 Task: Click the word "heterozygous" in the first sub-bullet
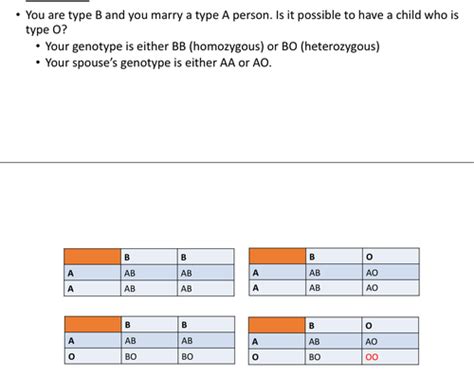tap(340, 46)
